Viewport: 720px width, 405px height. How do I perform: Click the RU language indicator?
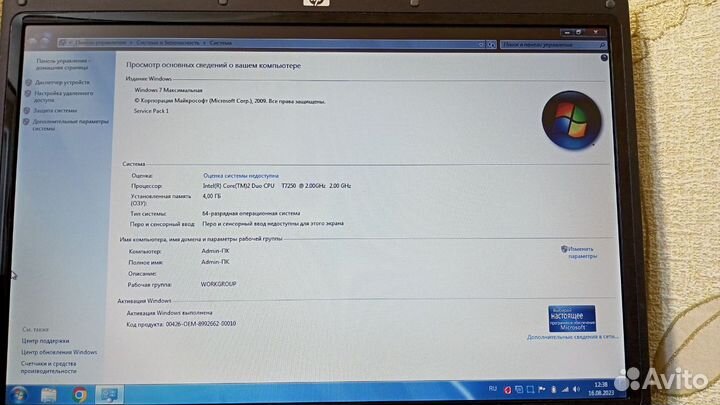tap(493, 388)
